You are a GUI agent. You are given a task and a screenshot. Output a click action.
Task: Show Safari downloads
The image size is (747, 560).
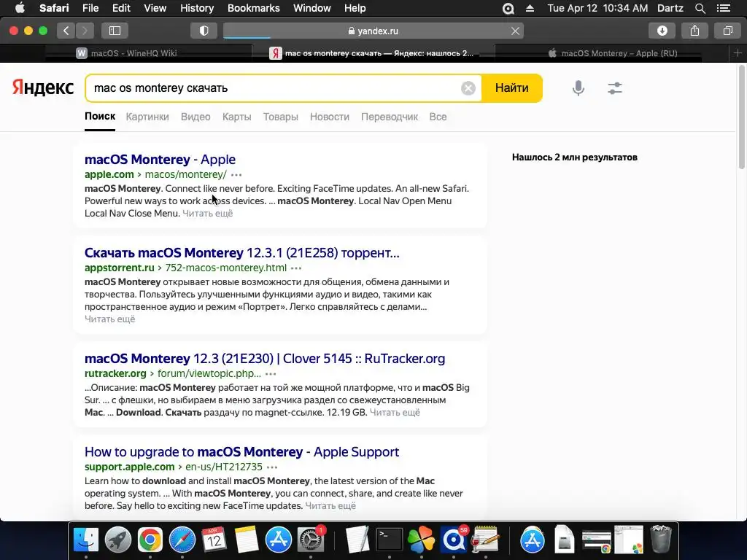(x=662, y=31)
